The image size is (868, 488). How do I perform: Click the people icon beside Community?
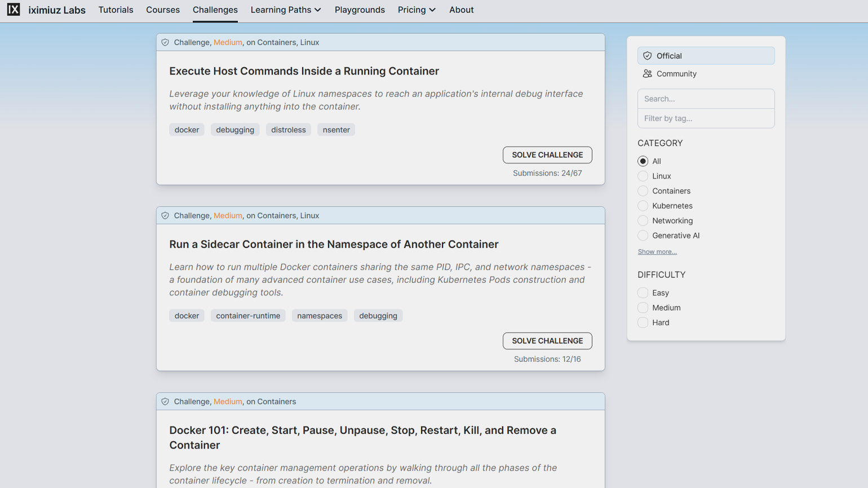coord(647,74)
